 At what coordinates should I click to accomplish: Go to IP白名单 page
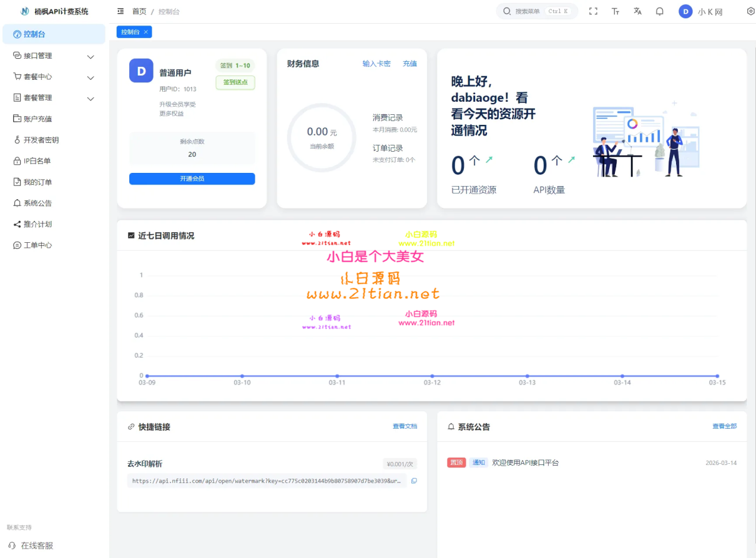point(37,161)
